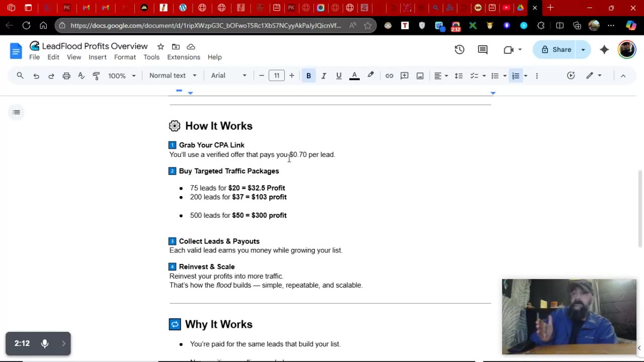Add this page to browser favorites

coord(368,26)
